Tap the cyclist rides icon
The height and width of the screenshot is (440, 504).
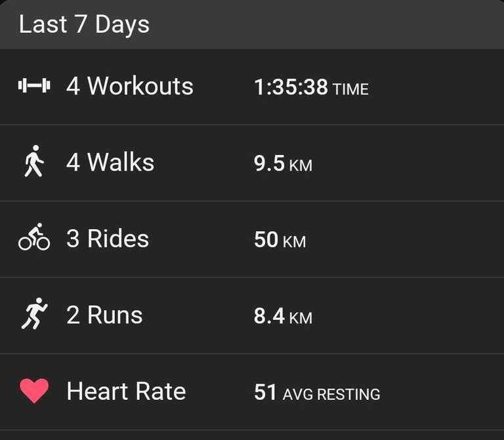pyautogui.click(x=34, y=236)
